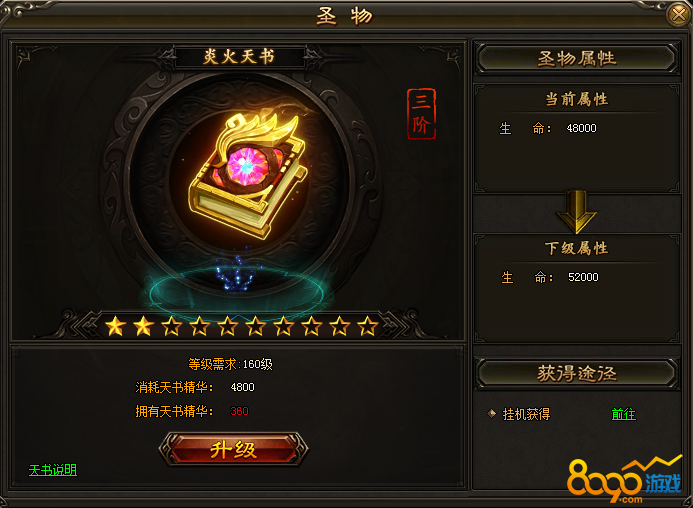The width and height of the screenshot is (693, 508).
Task: Select the 获得途径 header tab
Action: click(577, 374)
